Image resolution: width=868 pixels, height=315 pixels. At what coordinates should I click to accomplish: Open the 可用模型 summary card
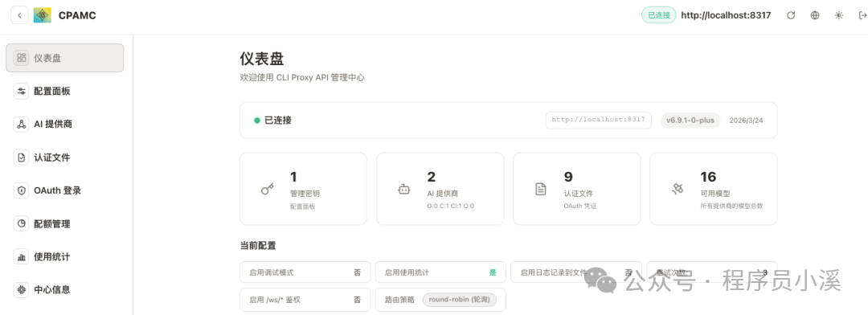(x=714, y=189)
